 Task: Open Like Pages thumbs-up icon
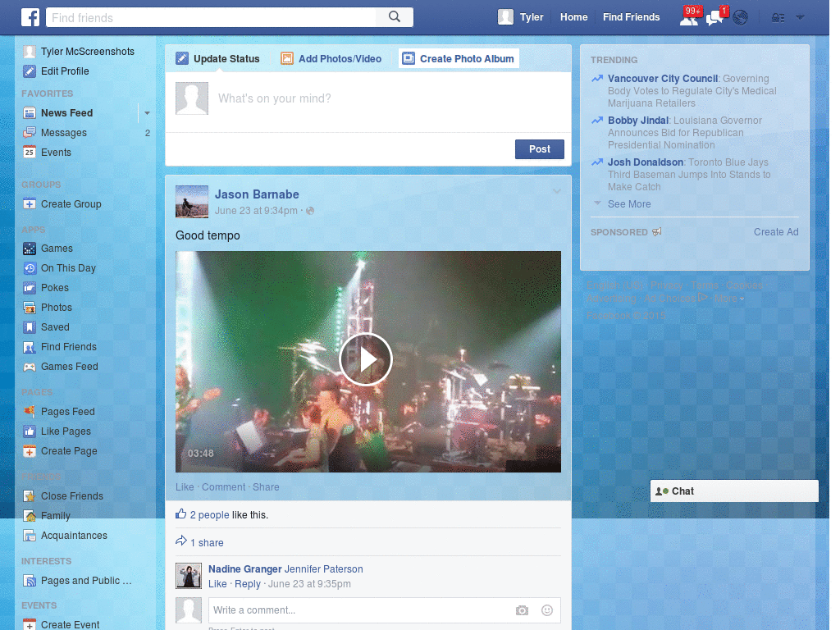pyautogui.click(x=30, y=431)
